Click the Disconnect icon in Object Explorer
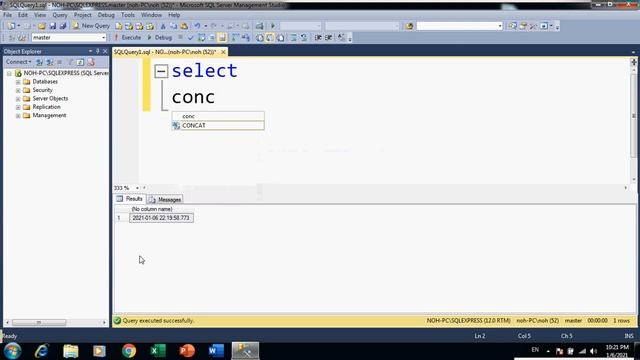640x360 pixels. click(50, 62)
